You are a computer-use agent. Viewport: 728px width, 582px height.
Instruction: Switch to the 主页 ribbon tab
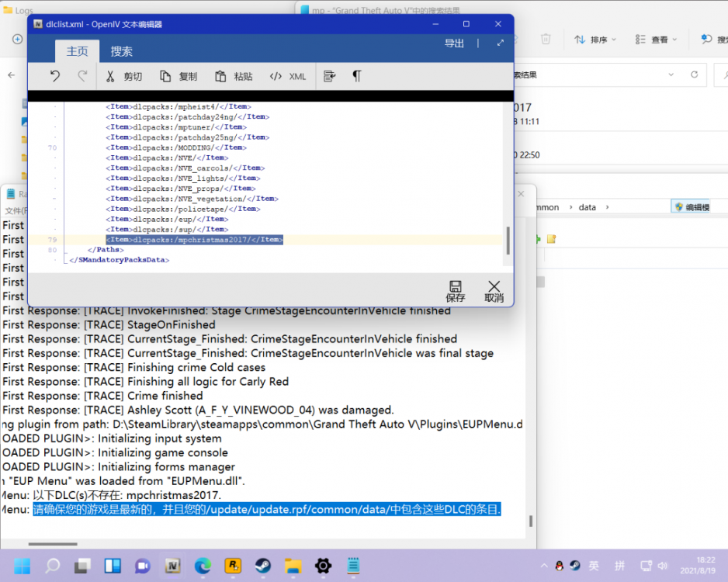pos(77,51)
